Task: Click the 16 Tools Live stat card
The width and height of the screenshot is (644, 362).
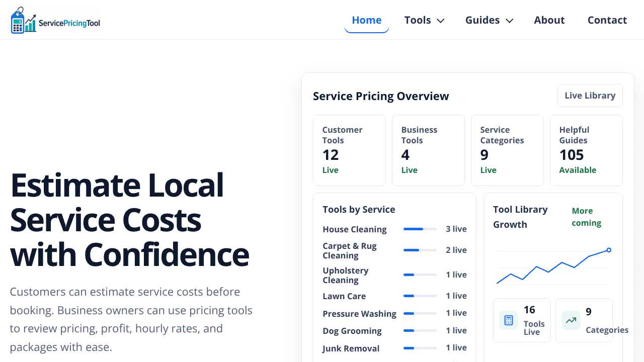Action: 522,320
